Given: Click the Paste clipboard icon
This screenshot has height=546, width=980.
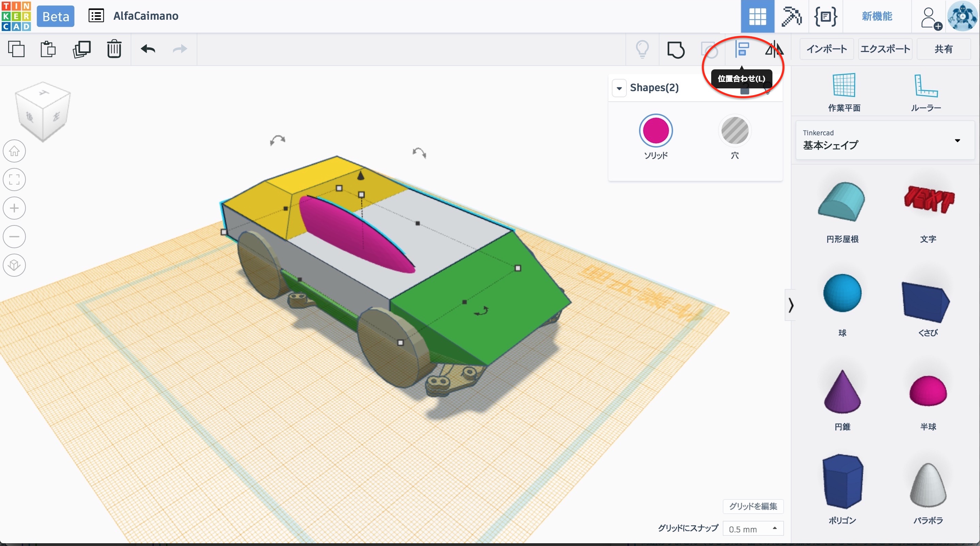Looking at the screenshot, I should 48,49.
